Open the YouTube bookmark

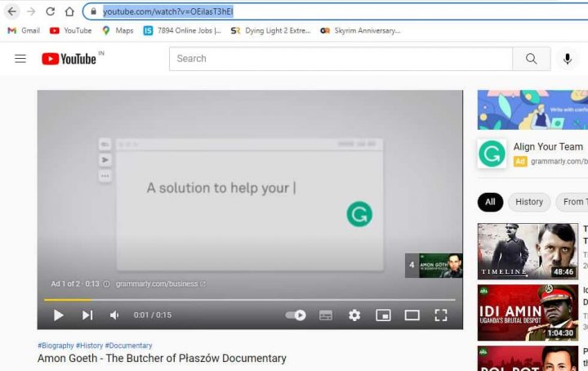tap(71, 31)
